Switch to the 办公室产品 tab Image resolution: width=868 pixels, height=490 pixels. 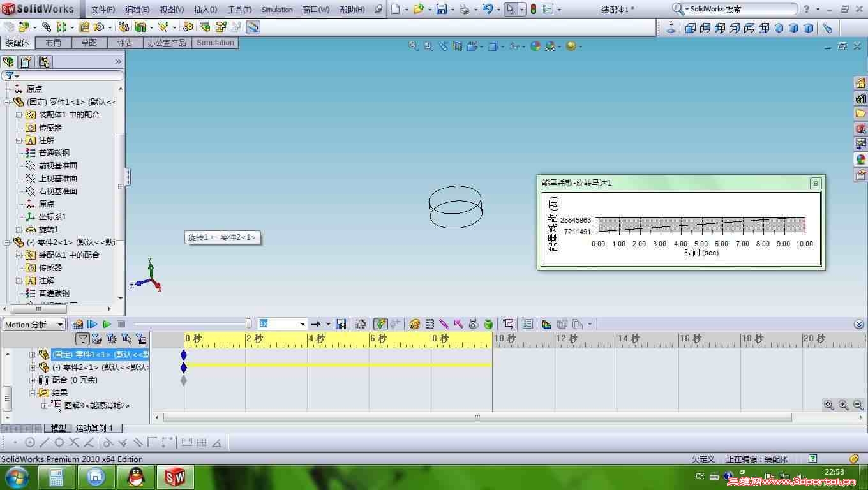point(167,43)
